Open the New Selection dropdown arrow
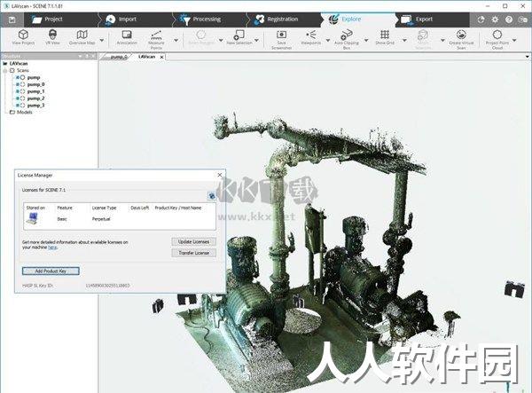The width and height of the screenshot is (532, 393). click(x=257, y=41)
